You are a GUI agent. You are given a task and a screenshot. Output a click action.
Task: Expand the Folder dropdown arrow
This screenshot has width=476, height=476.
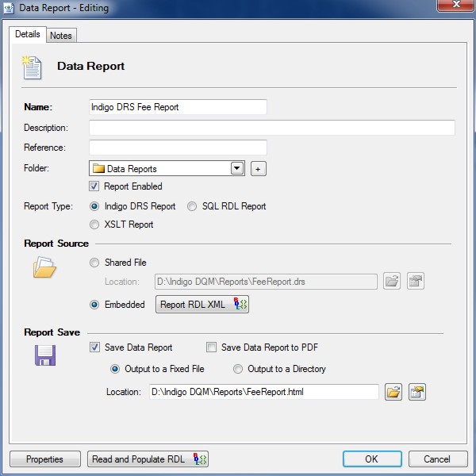pos(236,168)
